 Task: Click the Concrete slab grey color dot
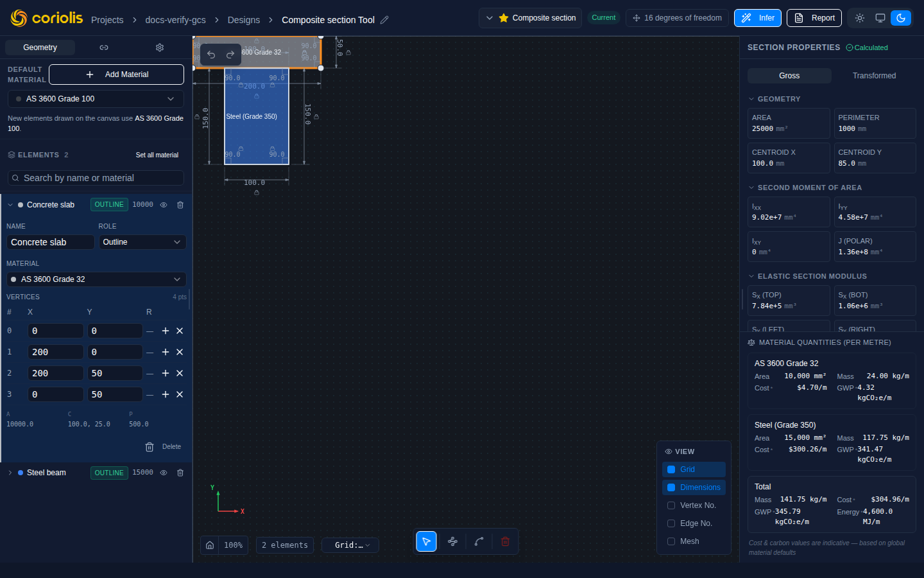(21, 205)
